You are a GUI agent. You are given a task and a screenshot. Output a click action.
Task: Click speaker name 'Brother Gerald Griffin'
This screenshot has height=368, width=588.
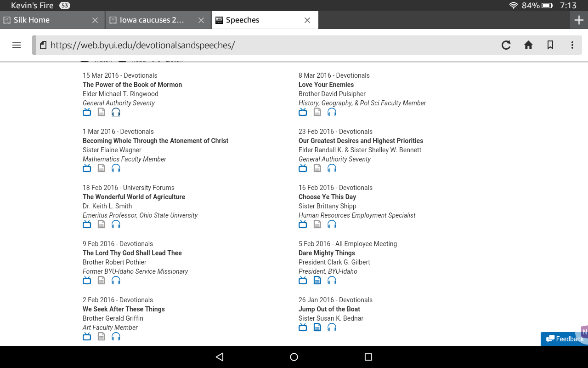[x=113, y=318]
